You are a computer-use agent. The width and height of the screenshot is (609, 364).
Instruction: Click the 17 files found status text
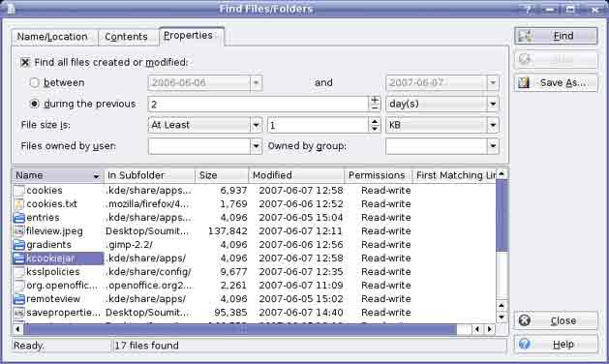coord(147,346)
